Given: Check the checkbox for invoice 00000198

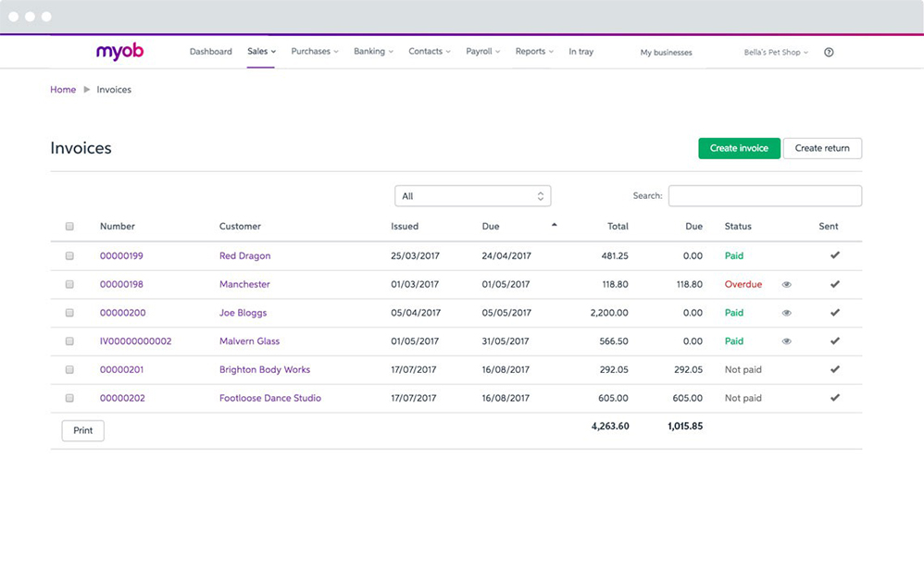Looking at the screenshot, I should pyautogui.click(x=69, y=284).
